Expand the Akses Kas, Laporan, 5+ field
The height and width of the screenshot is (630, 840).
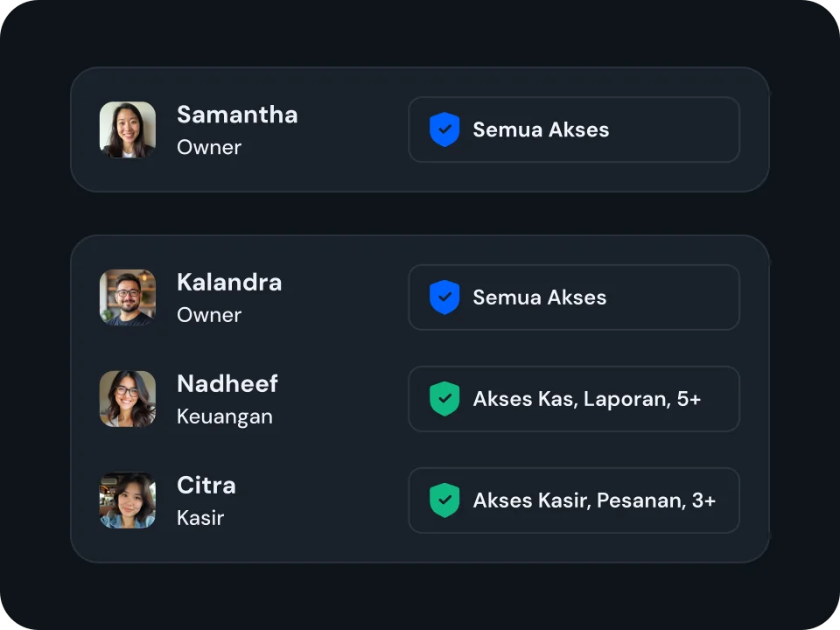coord(574,399)
